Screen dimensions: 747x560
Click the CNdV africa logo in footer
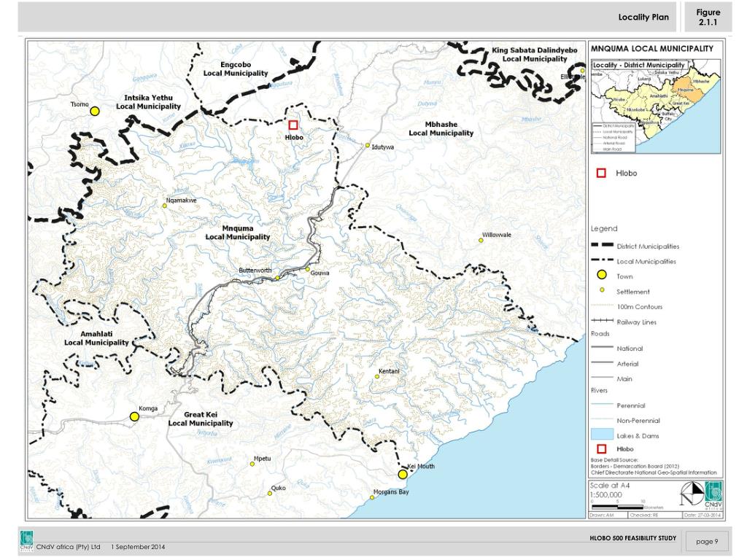[x=27, y=542]
